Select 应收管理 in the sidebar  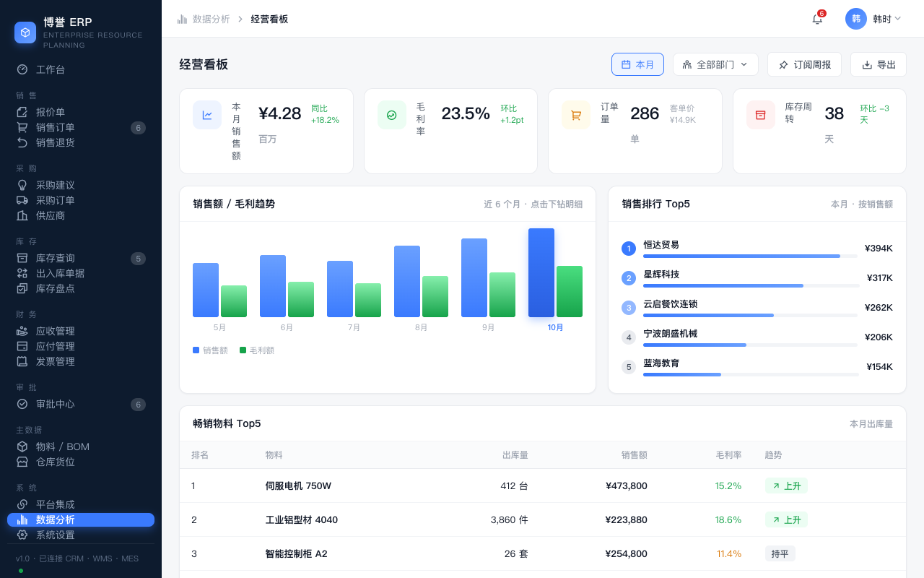click(x=81, y=331)
